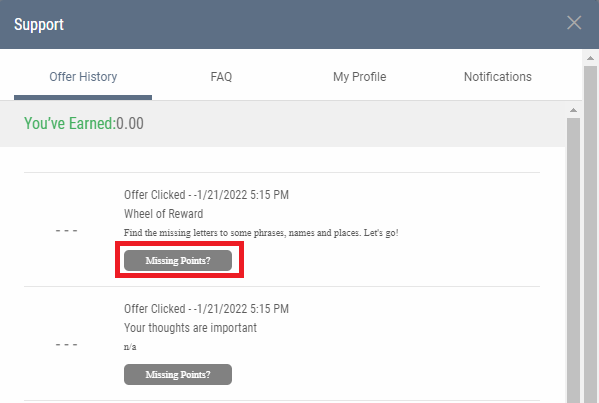The width and height of the screenshot is (599, 403).
Task: Click the n/a description text
Action: pos(130,347)
